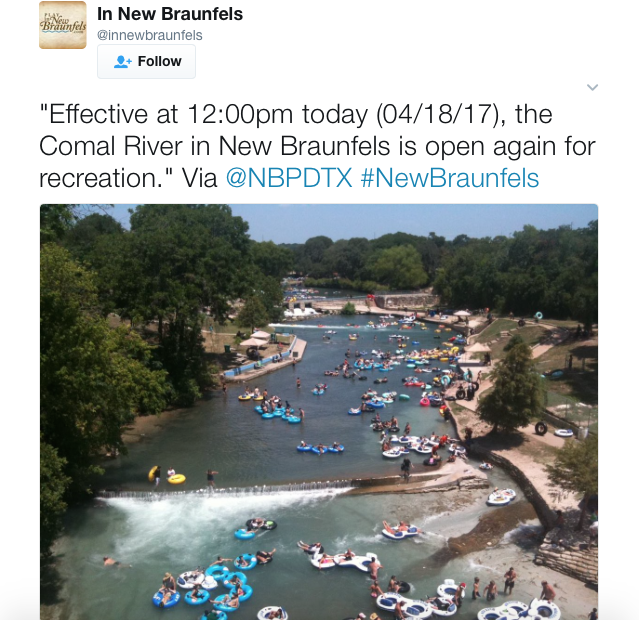Expand the tweet options chevron
This screenshot has height=620, width=639.
point(592,87)
